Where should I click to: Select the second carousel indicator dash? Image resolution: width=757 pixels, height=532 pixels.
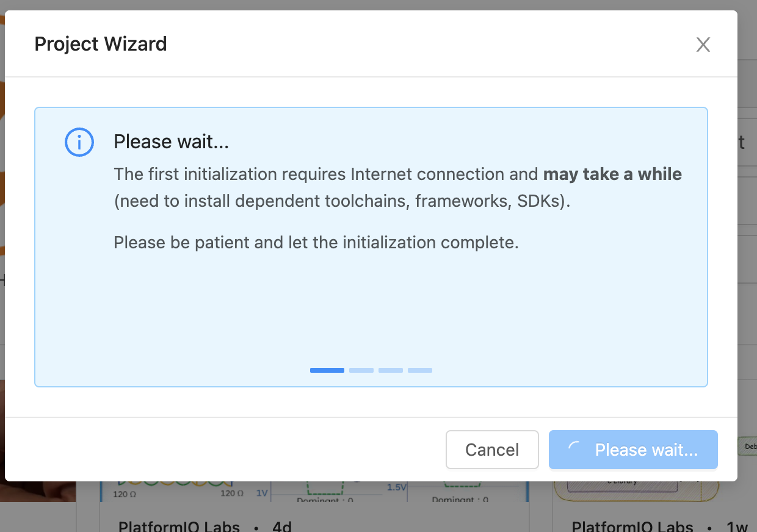pos(361,370)
